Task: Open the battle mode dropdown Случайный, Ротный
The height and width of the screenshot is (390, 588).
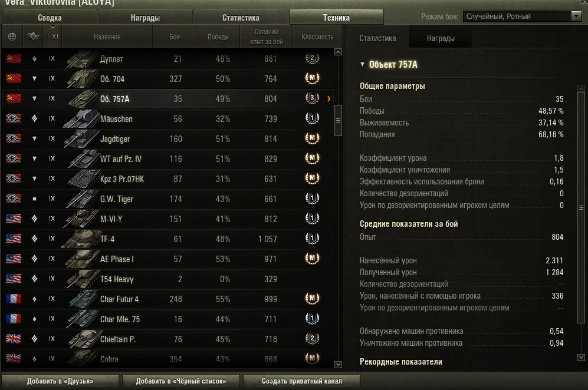Action: [x=521, y=16]
